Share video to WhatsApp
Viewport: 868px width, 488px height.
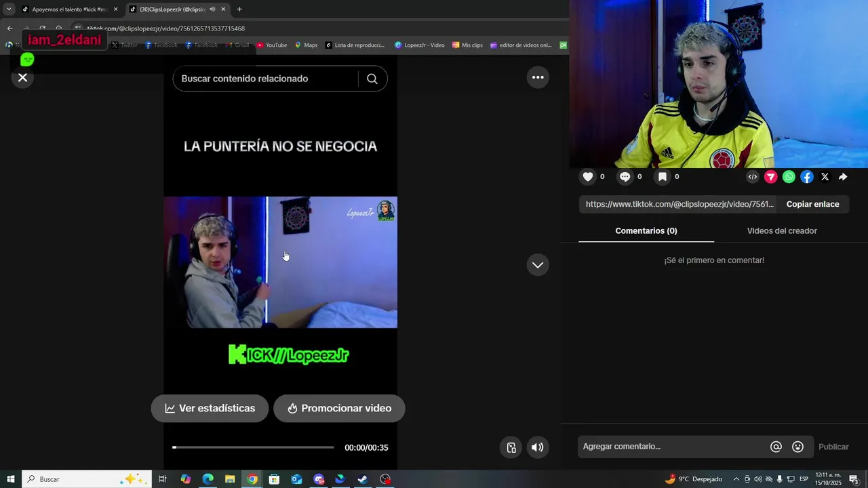(x=789, y=177)
